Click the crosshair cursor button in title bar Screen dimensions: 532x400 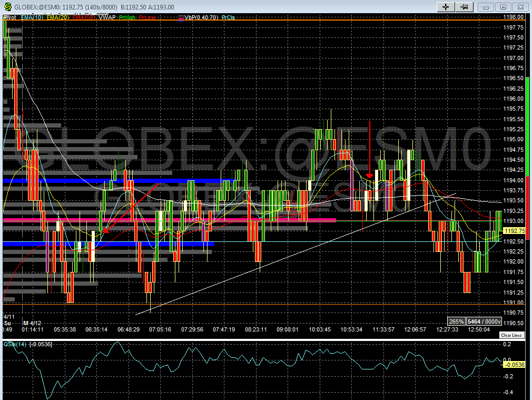pyautogui.click(x=446, y=7)
